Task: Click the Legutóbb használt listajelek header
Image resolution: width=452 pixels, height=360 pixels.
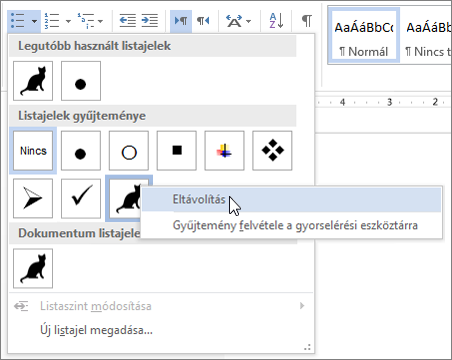Action: 153,46
